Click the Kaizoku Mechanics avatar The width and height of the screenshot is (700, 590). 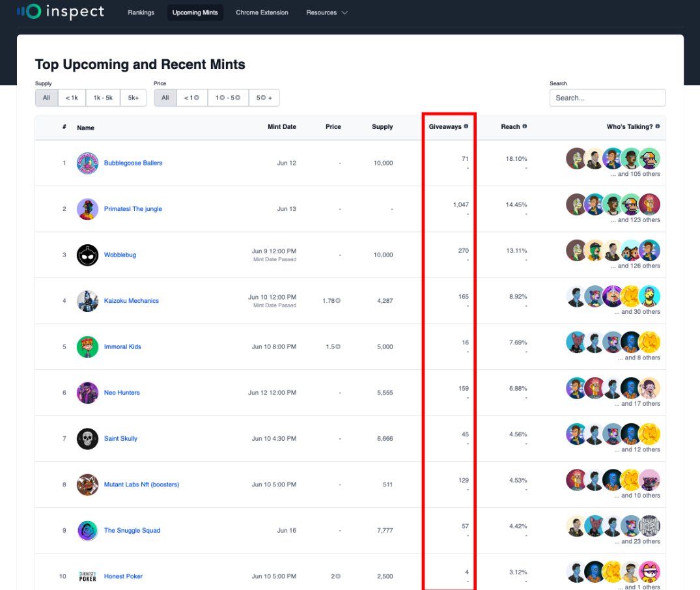tap(87, 300)
